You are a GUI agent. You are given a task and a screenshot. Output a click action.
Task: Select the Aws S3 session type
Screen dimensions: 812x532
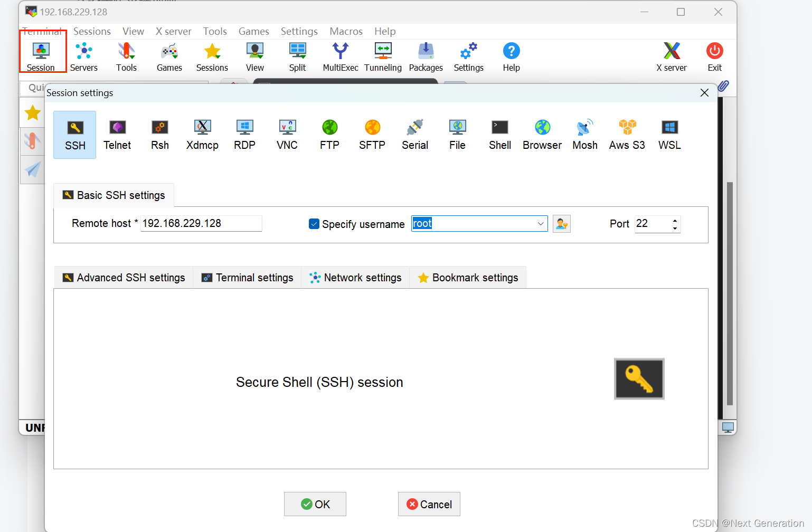point(627,135)
